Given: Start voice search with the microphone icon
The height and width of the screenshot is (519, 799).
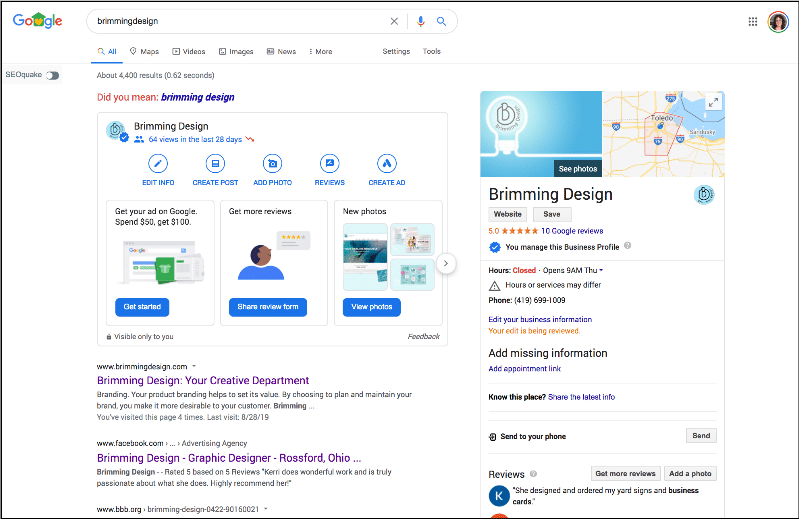Looking at the screenshot, I should (x=420, y=21).
